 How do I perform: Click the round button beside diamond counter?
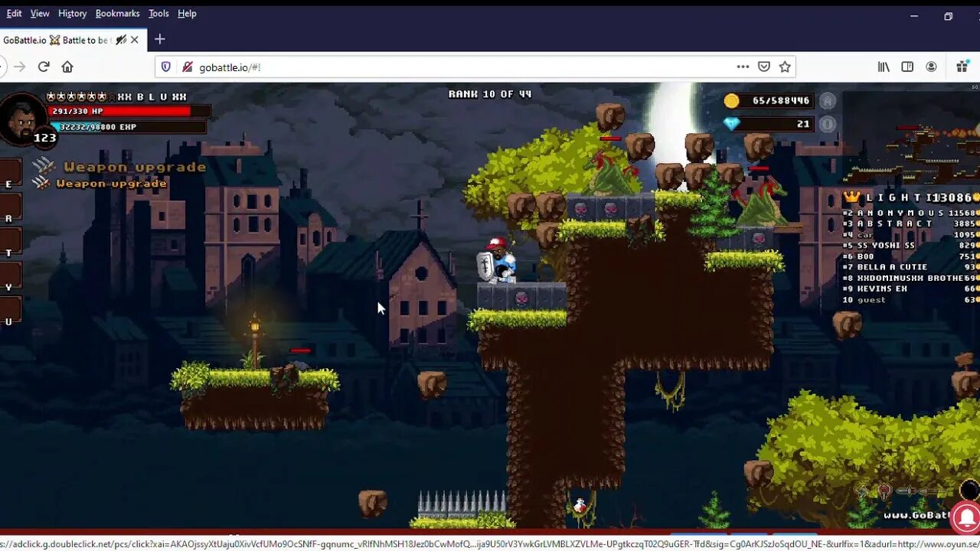pyautogui.click(x=827, y=123)
